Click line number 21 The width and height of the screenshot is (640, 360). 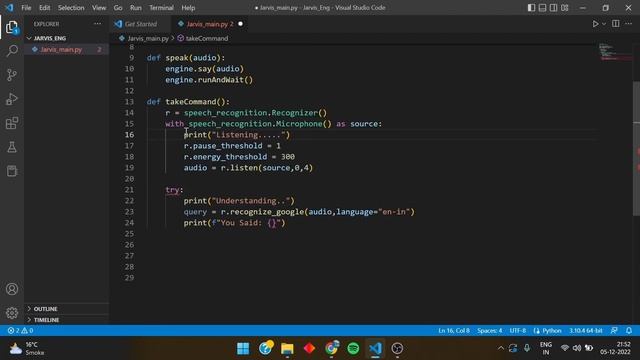129,190
